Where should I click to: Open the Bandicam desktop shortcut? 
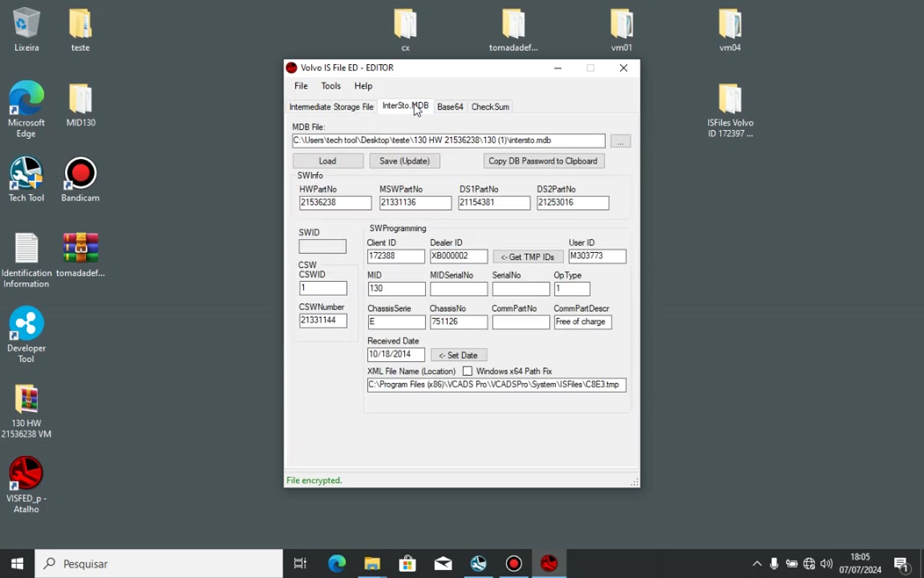pos(80,180)
